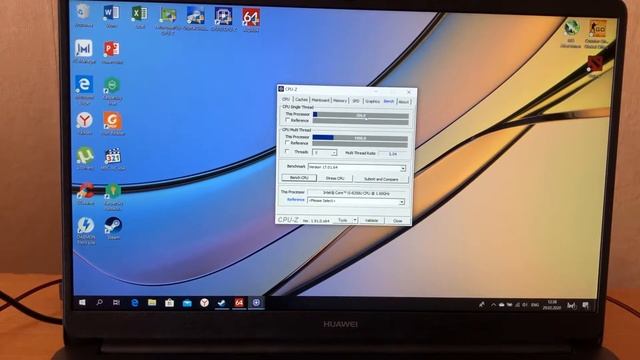Launch the CCleaner desktop shortcut
The width and height of the screenshot is (640, 360).
coord(85,192)
